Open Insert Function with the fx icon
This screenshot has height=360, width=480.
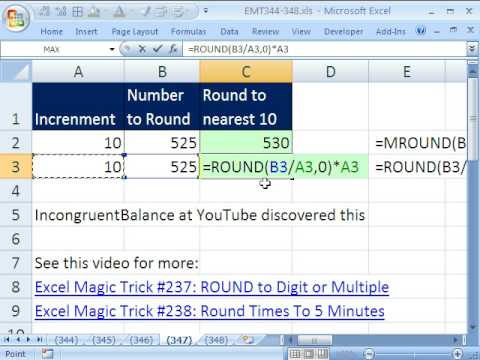click(173, 49)
